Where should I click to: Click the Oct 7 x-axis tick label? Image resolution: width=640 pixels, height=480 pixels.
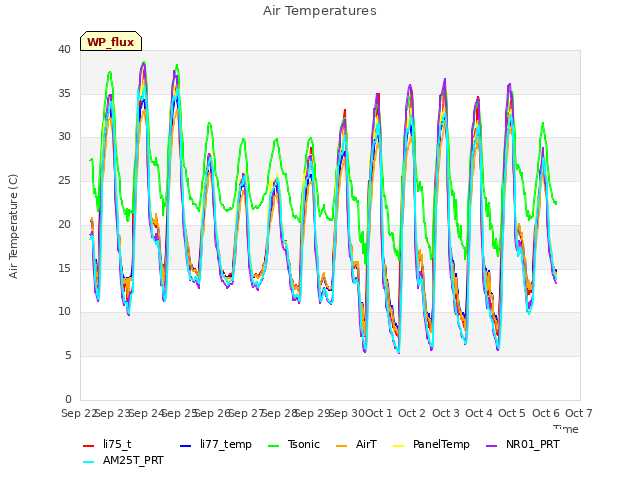[579, 413]
